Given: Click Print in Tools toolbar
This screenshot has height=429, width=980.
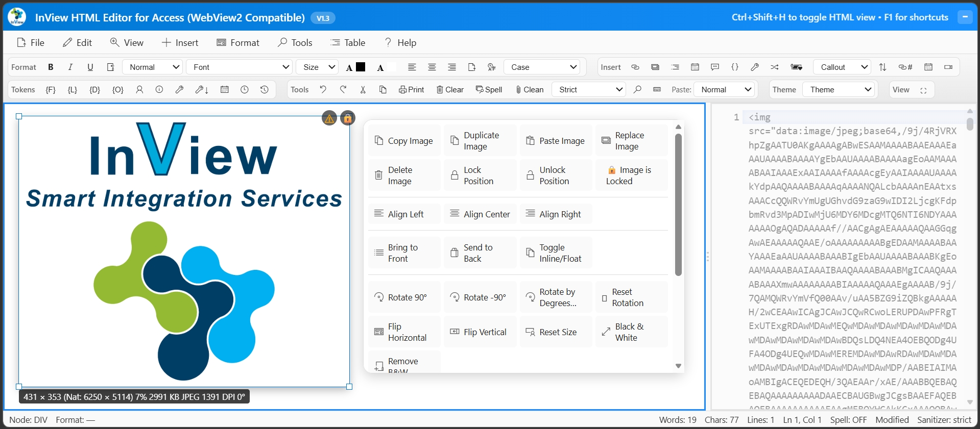Looking at the screenshot, I should click(x=412, y=90).
